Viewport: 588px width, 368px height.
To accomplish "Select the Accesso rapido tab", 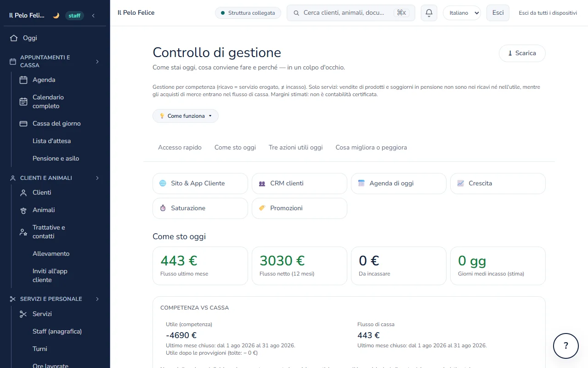I will click(180, 148).
